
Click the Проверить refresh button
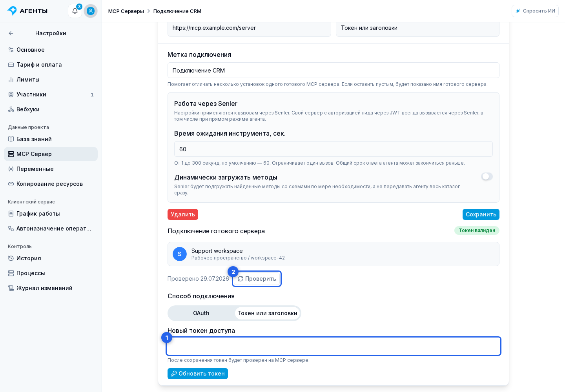(257, 279)
